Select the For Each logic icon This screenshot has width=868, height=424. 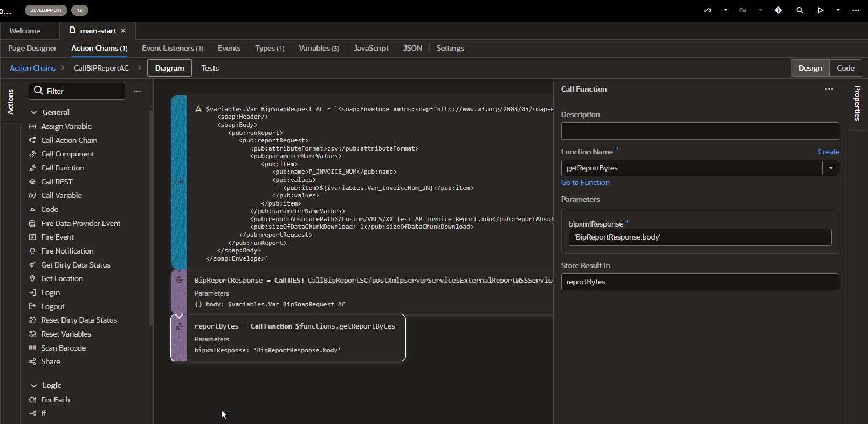tap(32, 400)
